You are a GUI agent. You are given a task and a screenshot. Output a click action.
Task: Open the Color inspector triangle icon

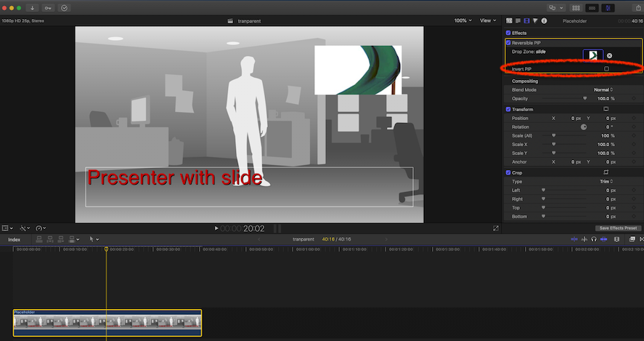[535, 20]
